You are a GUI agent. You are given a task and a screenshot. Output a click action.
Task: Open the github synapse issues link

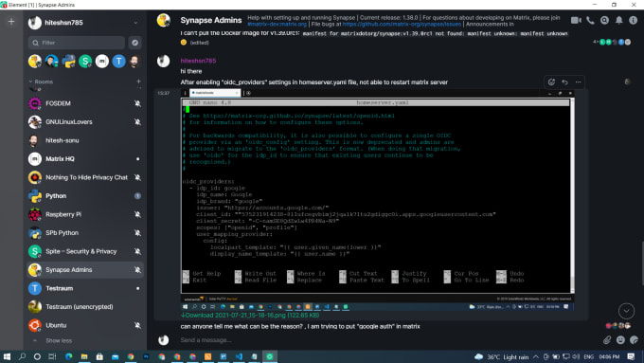402,25
